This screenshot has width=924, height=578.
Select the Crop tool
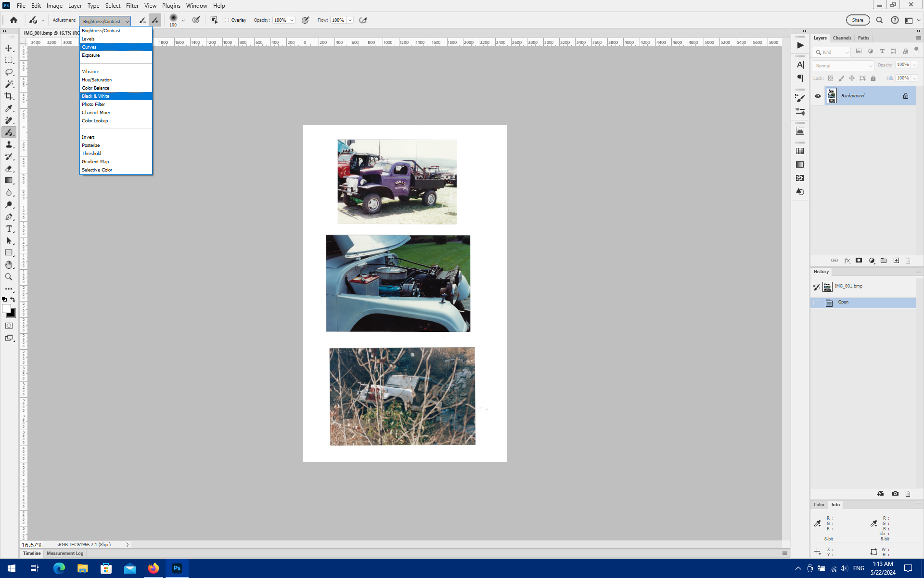[9, 96]
